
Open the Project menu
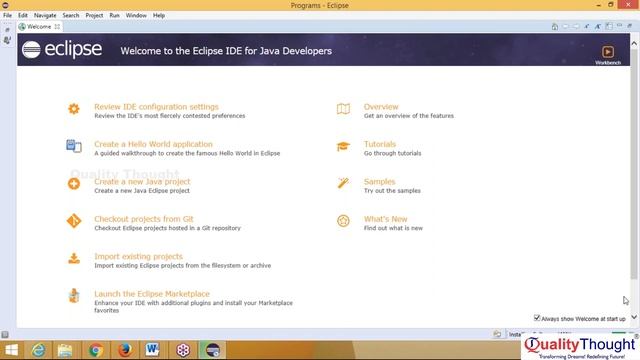94,16
